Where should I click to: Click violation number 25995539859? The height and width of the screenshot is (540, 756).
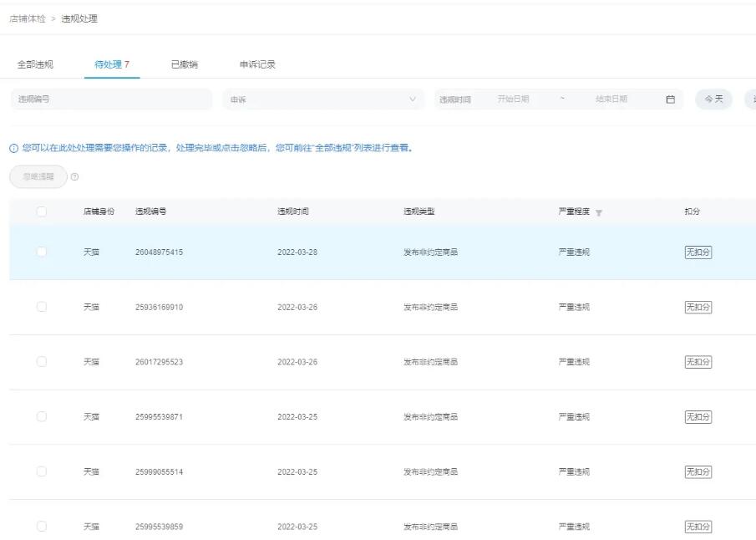point(159,527)
